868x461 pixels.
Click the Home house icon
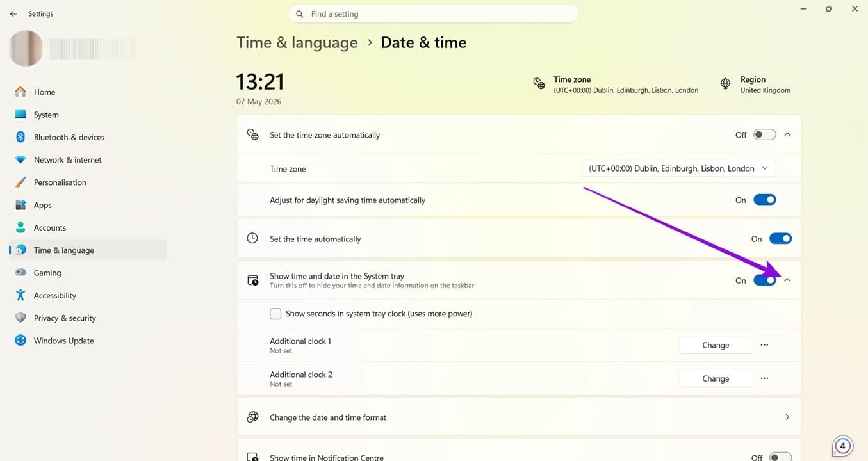[20, 92]
